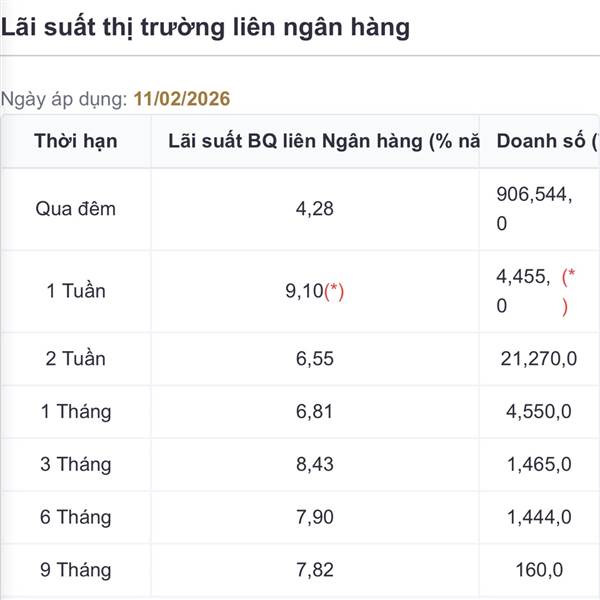Select the 'Thời hạn' column header
600x600 pixels.
click(x=76, y=141)
